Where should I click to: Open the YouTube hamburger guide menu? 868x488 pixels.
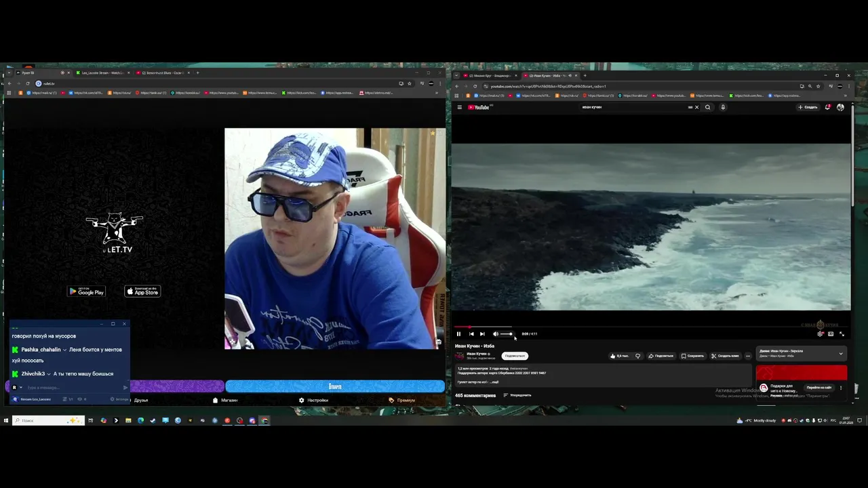(459, 107)
